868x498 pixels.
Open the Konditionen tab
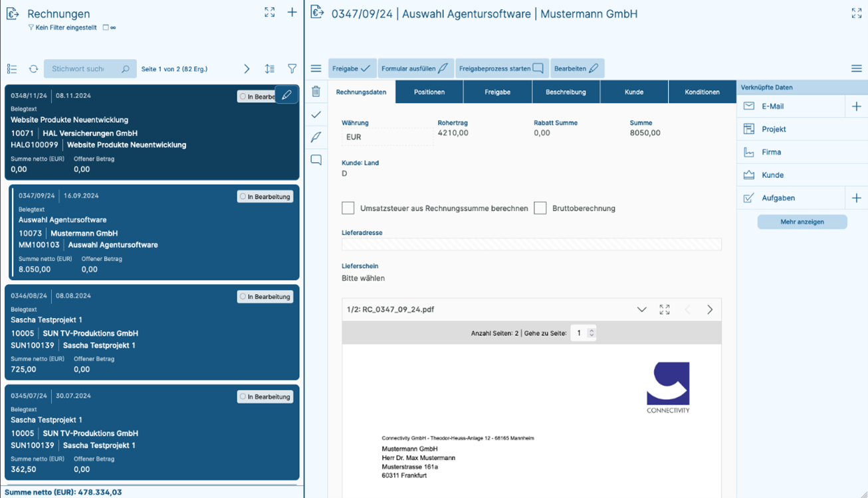point(702,92)
